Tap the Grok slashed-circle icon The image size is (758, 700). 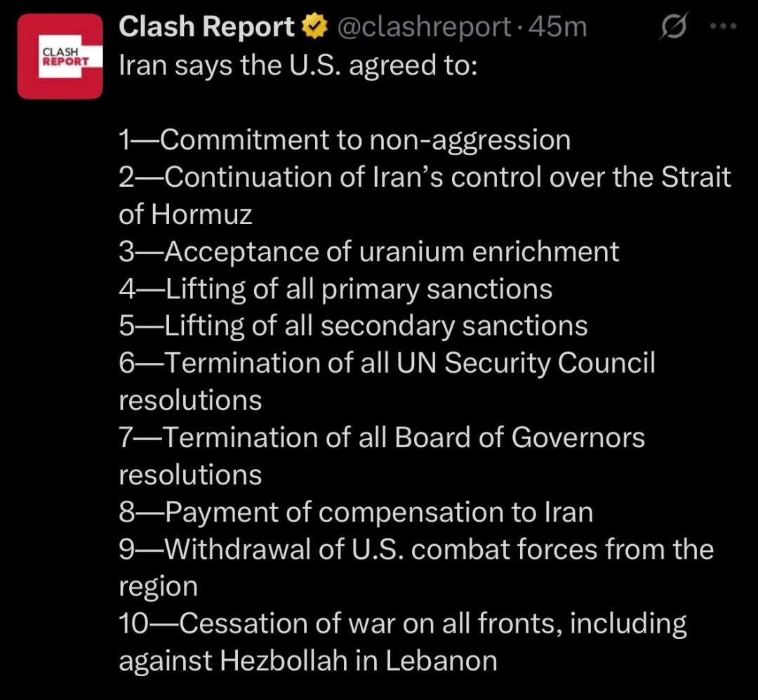click(674, 27)
